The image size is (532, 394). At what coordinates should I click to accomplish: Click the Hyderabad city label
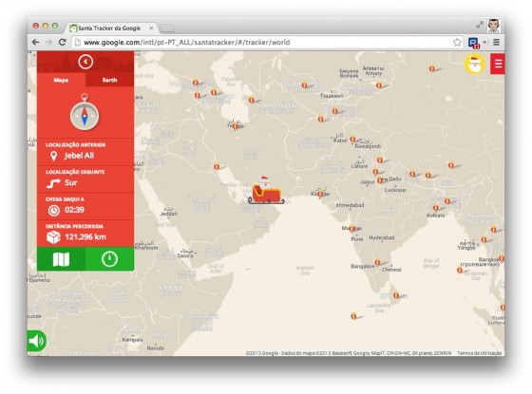point(382,237)
